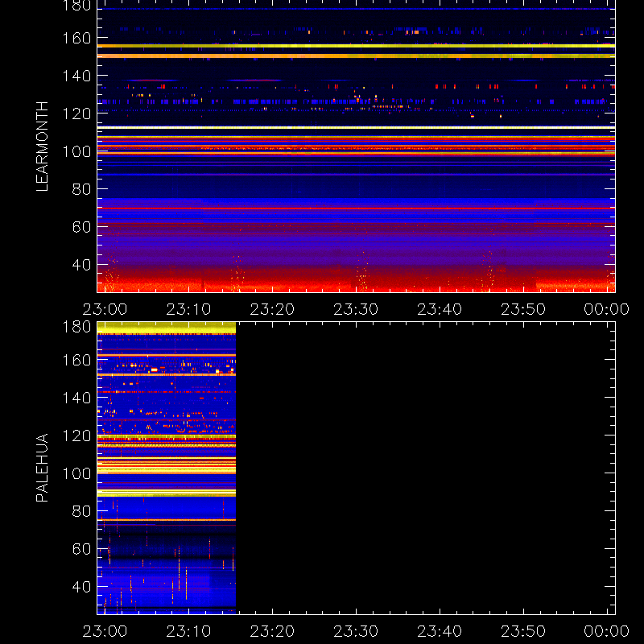
Task: Pick the 80 tick label on the Palehua plot
Action: coord(81,511)
